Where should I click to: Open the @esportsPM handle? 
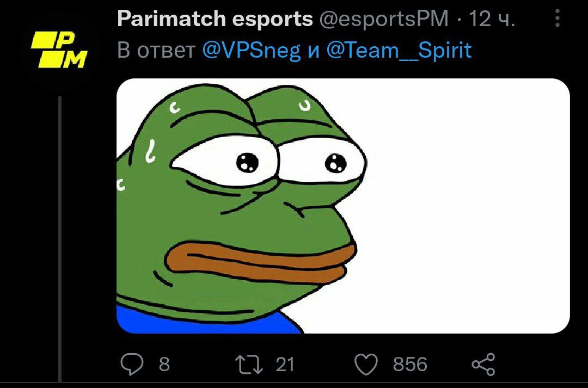(x=384, y=19)
